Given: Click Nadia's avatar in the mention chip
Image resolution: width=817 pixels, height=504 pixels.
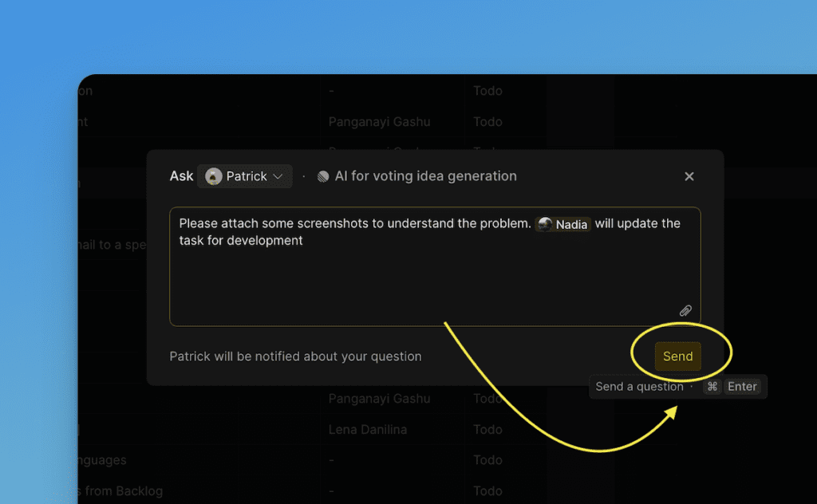Looking at the screenshot, I should tap(545, 224).
